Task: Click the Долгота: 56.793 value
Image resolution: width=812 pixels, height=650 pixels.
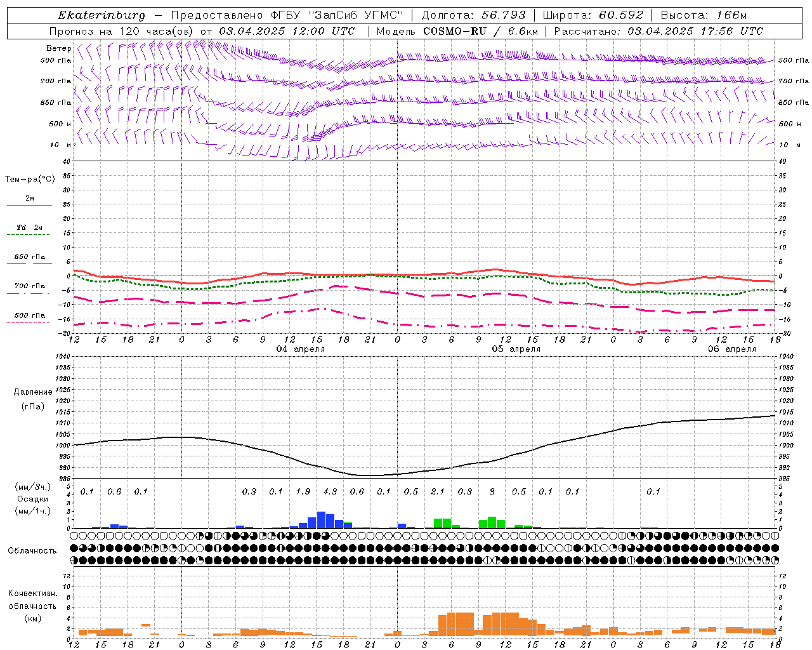Action: point(473,15)
